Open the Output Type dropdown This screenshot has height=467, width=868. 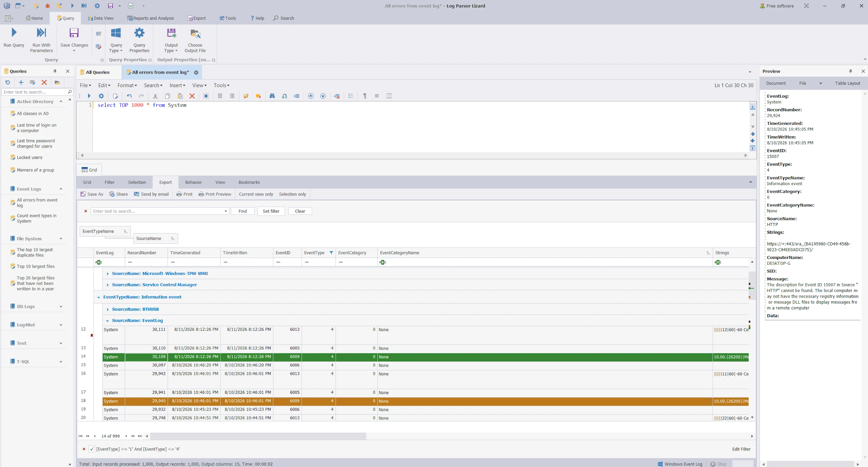(171, 40)
